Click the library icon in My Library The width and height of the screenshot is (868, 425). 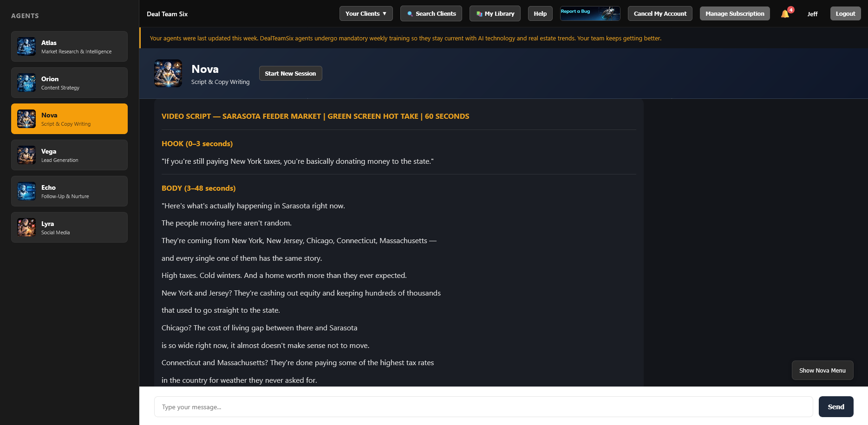click(x=479, y=14)
